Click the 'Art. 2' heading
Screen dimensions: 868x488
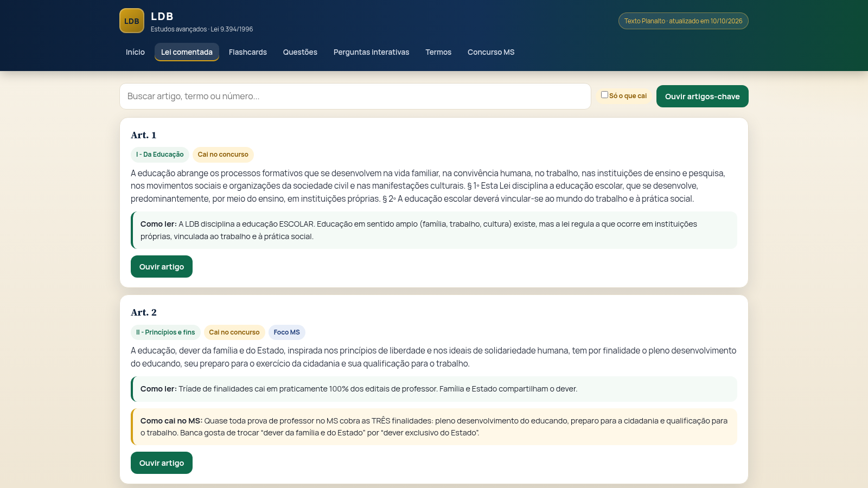144,312
